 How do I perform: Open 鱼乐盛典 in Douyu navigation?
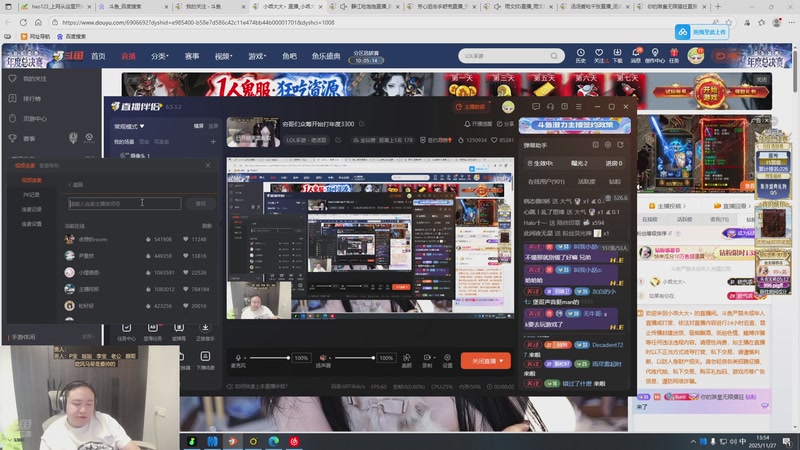pyautogui.click(x=326, y=56)
